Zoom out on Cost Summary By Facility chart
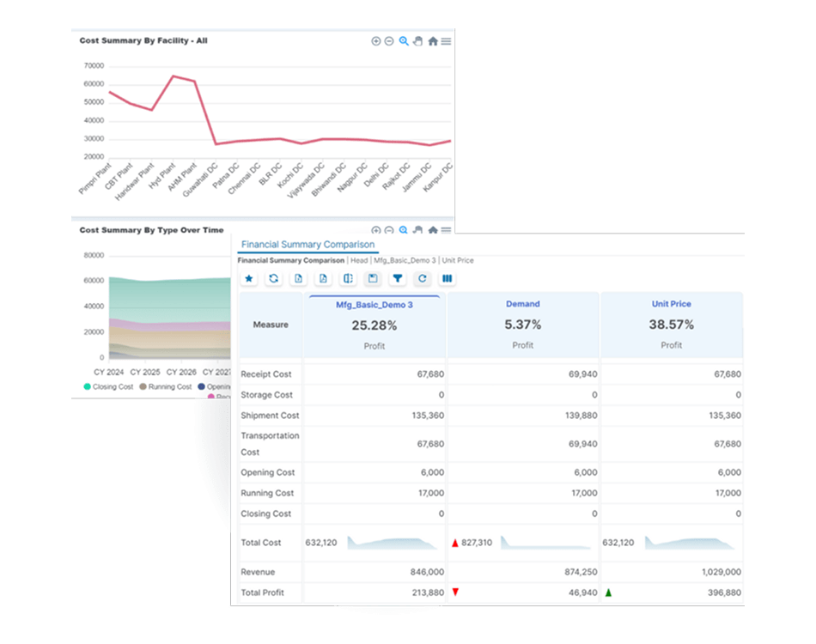This screenshot has width=816, height=644. point(389,41)
